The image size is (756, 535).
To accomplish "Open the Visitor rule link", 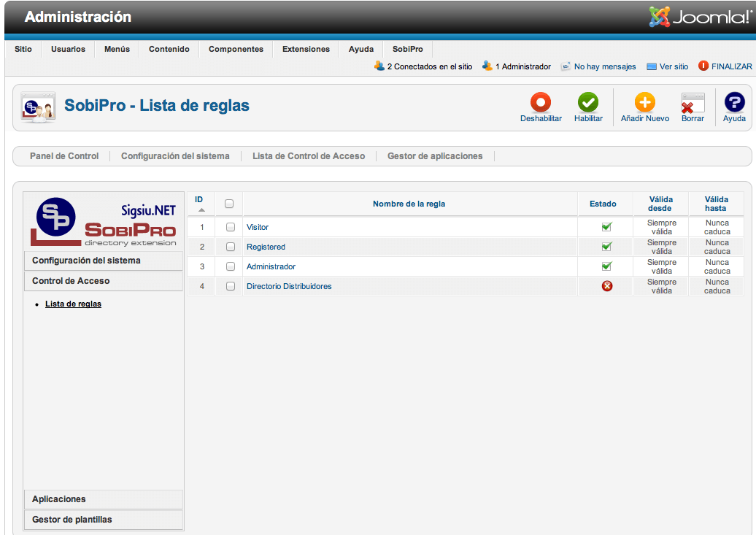I will (x=258, y=227).
